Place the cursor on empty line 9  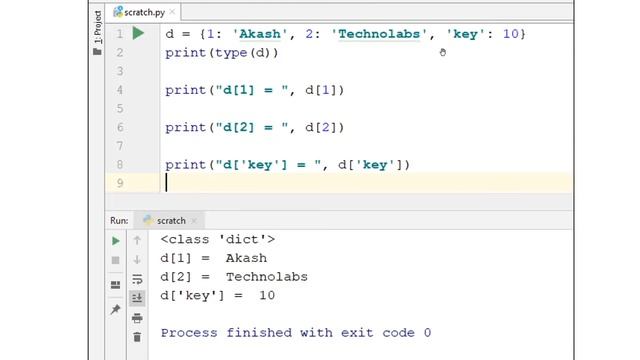point(339,182)
